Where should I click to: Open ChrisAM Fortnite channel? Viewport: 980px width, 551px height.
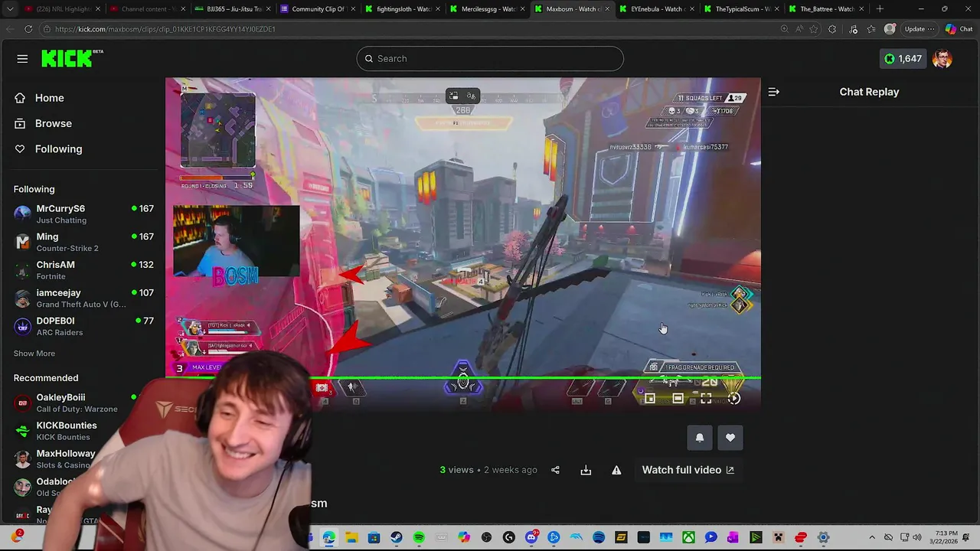point(84,270)
